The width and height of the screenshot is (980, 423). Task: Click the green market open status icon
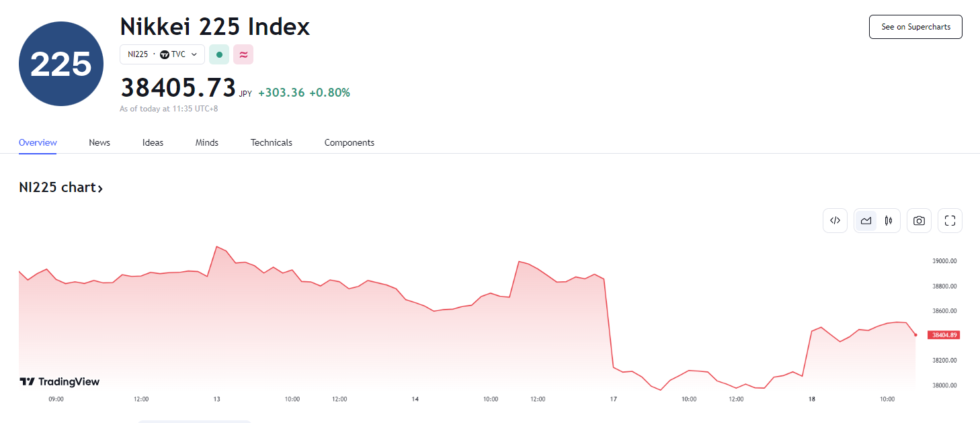(219, 54)
